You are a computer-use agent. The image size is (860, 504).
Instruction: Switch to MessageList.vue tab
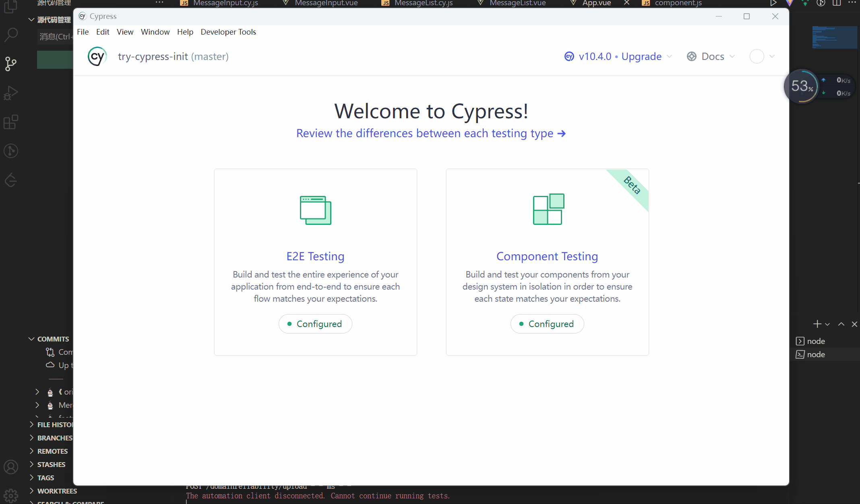(x=511, y=3)
